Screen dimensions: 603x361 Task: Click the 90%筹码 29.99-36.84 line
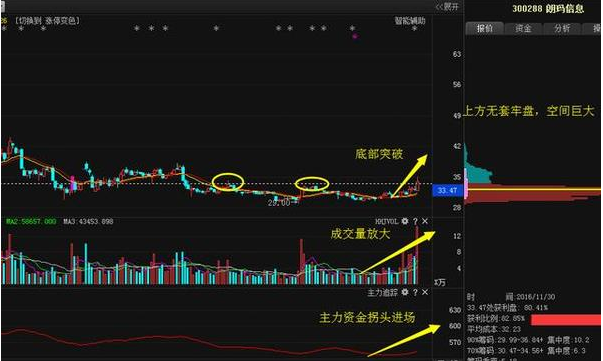tap(505, 340)
